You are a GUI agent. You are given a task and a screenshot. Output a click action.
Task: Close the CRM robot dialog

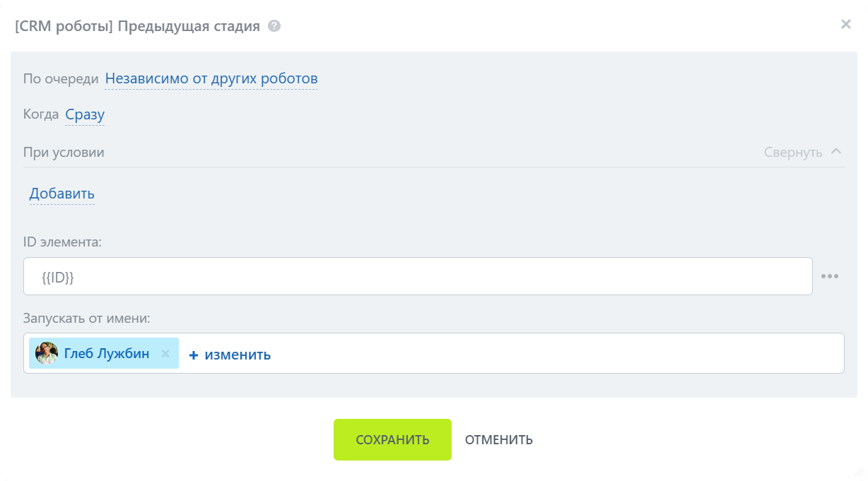(845, 24)
